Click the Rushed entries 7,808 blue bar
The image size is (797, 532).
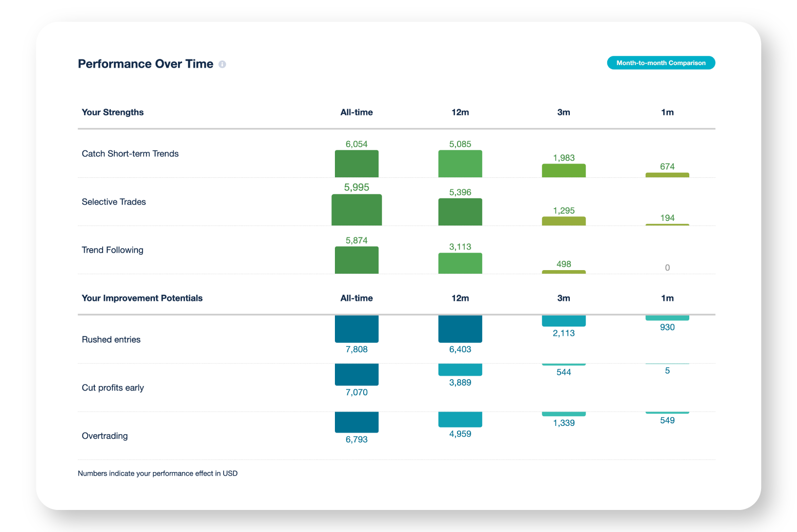(356, 329)
